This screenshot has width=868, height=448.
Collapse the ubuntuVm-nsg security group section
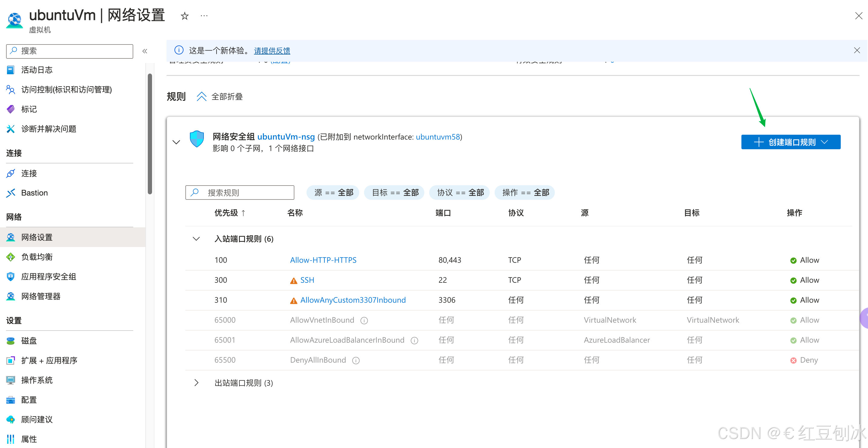(x=176, y=142)
